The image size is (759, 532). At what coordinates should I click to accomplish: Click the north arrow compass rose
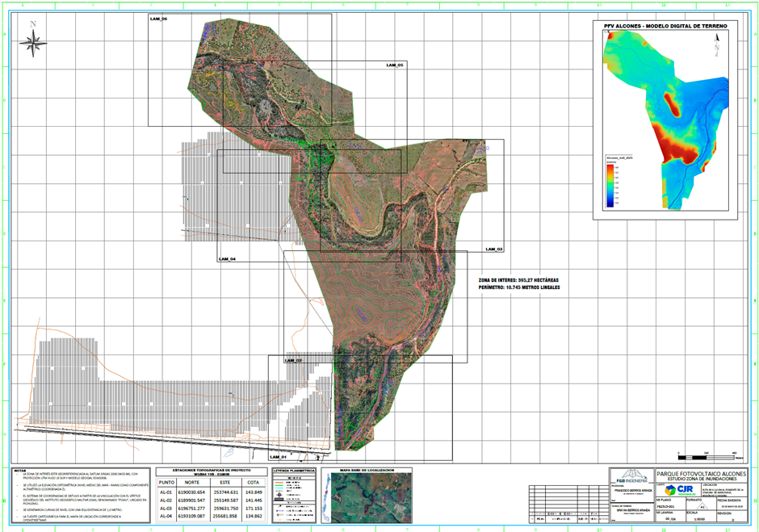[x=33, y=40]
